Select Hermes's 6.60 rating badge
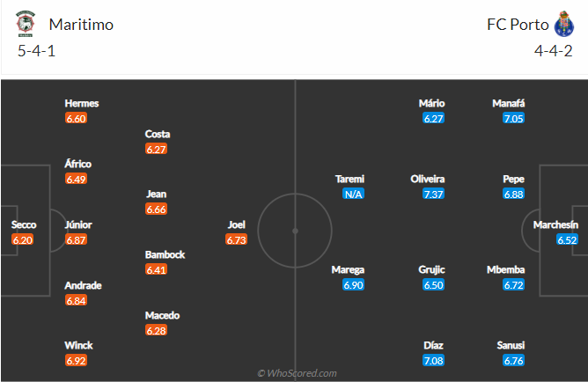This screenshot has height=382, width=588. (76, 119)
